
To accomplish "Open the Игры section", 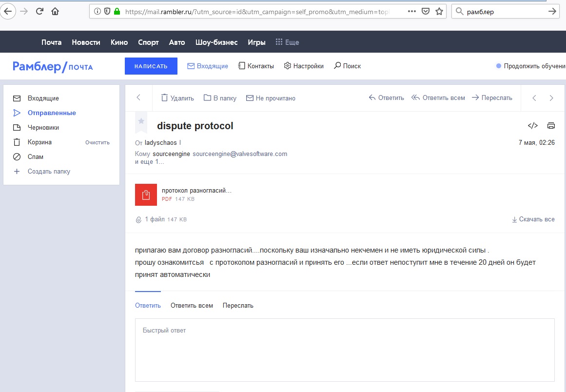I will (x=256, y=42).
